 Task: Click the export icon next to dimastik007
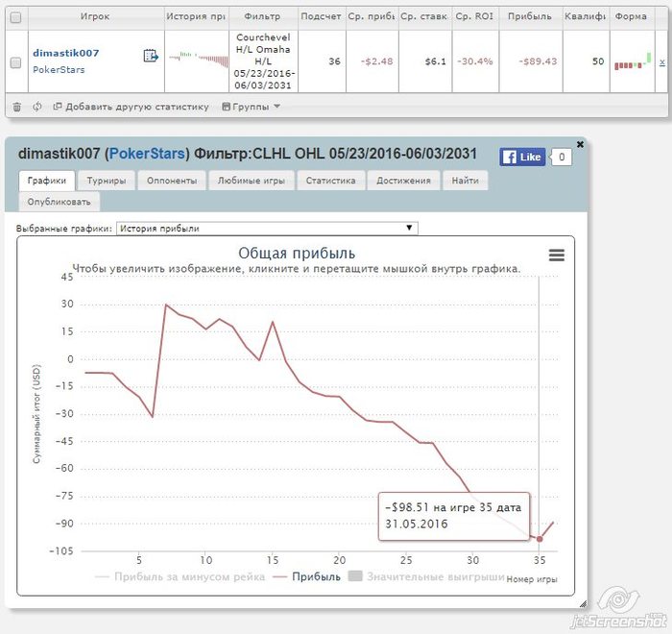click(151, 56)
